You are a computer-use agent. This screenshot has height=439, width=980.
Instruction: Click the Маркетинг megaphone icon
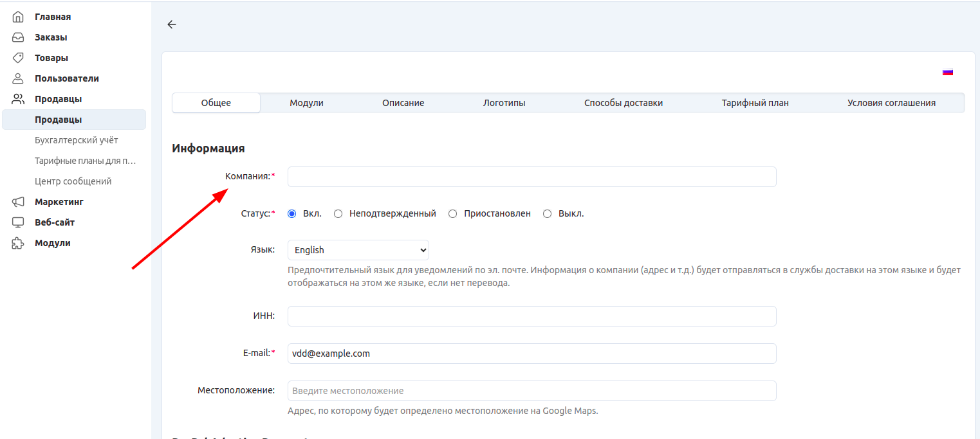(x=18, y=202)
